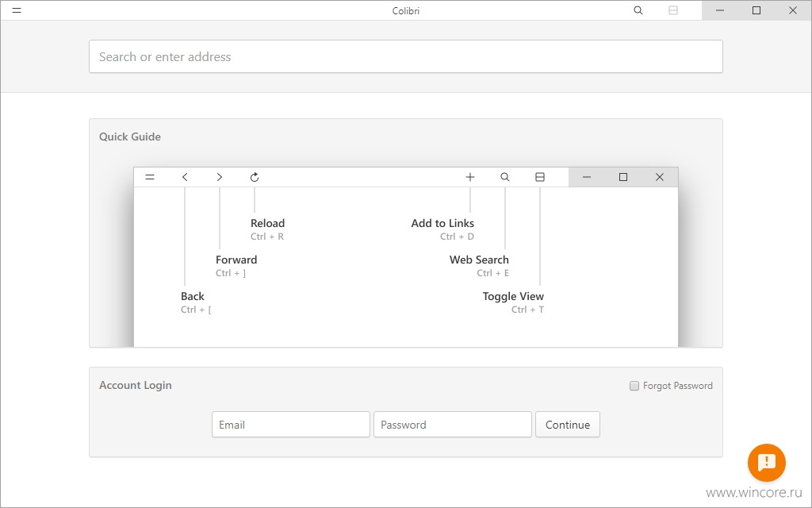Focus the Password input field
This screenshot has width=812, height=508.
click(x=453, y=425)
